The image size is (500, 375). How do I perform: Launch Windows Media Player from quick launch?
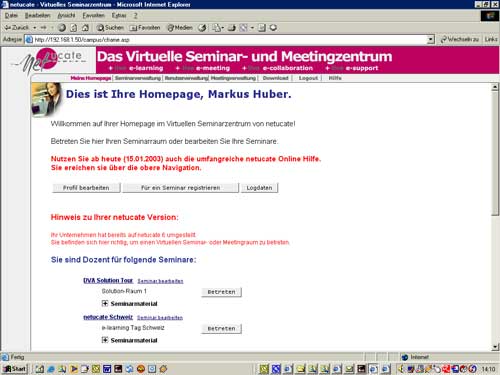click(x=74, y=369)
